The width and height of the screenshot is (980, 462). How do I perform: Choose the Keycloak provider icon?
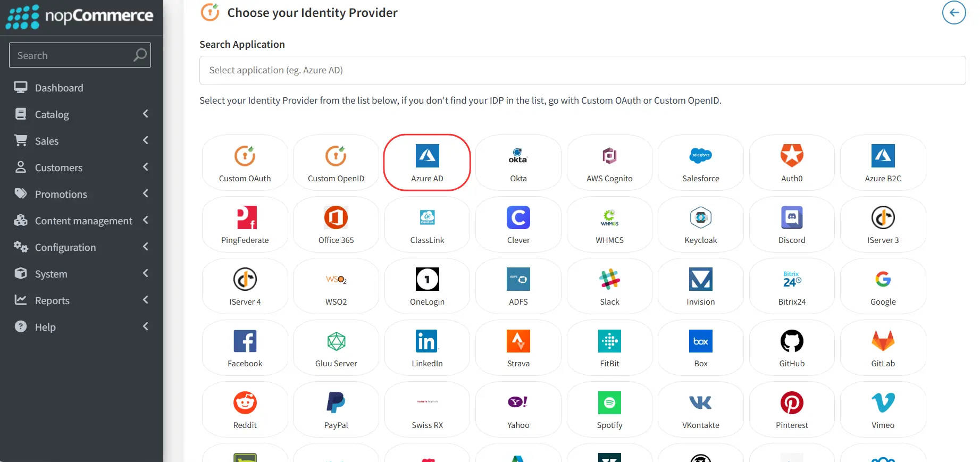[x=701, y=217]
